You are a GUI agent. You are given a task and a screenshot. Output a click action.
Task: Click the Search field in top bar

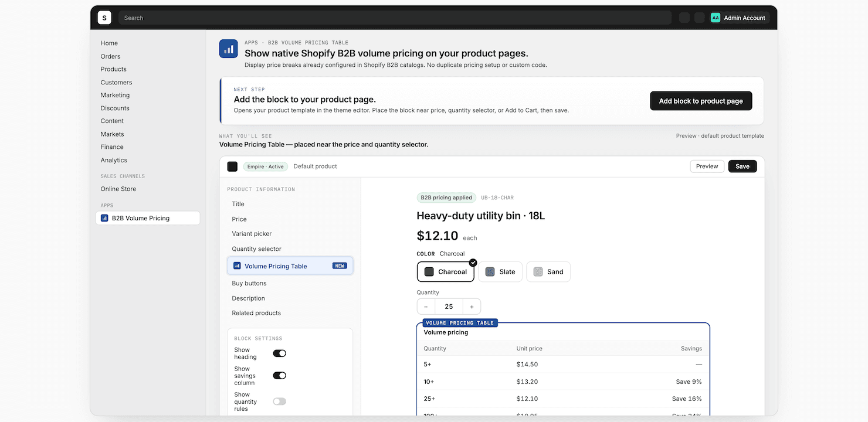pos(395,18)
